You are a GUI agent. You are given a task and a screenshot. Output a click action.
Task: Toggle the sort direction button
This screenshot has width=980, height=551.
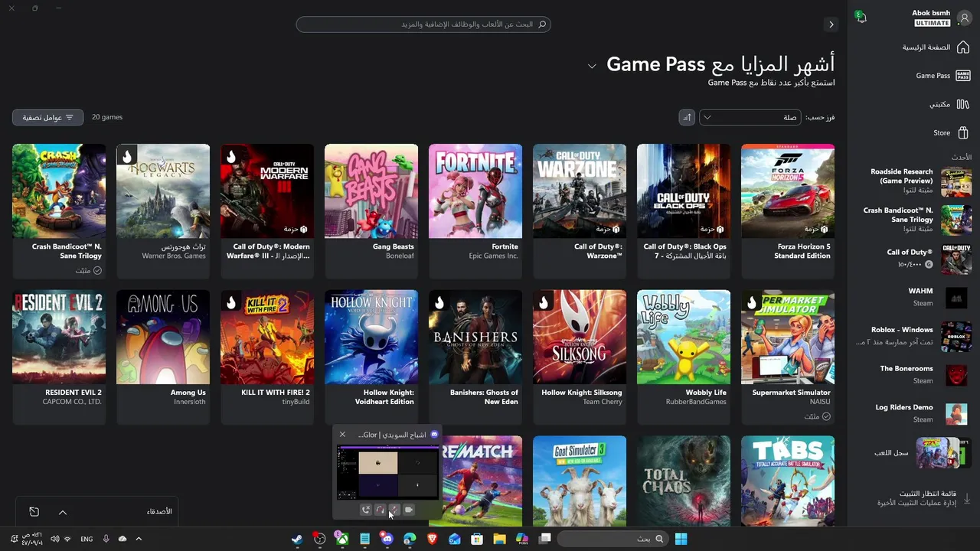(687, 117)
